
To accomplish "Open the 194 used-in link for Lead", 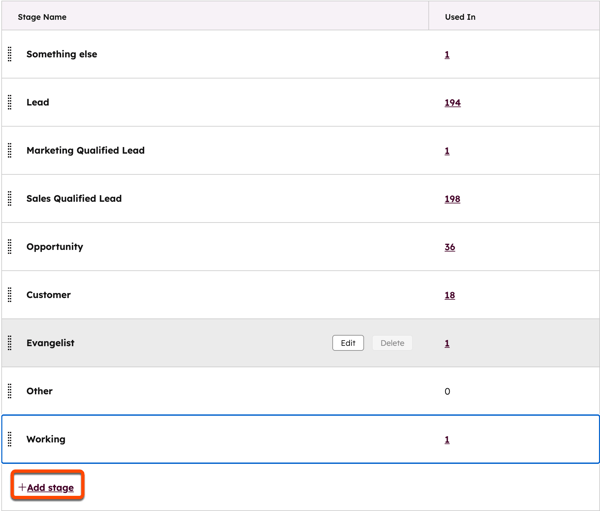I will coord(452,103).
